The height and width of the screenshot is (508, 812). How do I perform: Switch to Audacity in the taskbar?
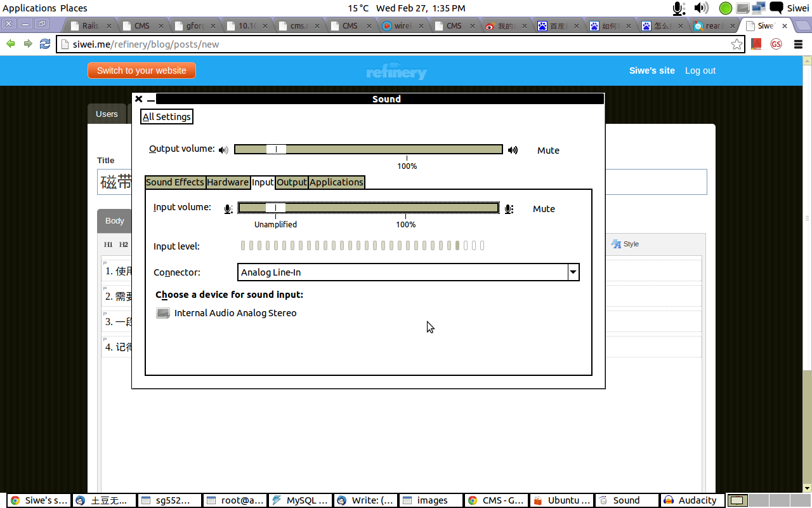[692, 500]
